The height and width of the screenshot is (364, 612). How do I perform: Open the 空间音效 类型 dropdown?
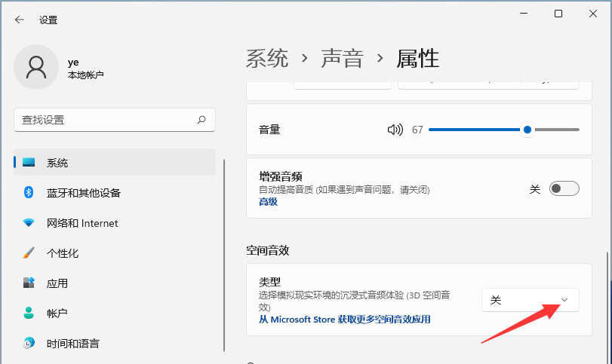[x=531, y=300]
